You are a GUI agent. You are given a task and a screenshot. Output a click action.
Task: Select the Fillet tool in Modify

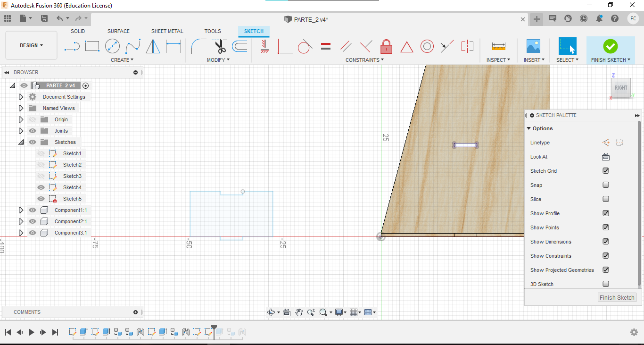[x=198, y=46]
